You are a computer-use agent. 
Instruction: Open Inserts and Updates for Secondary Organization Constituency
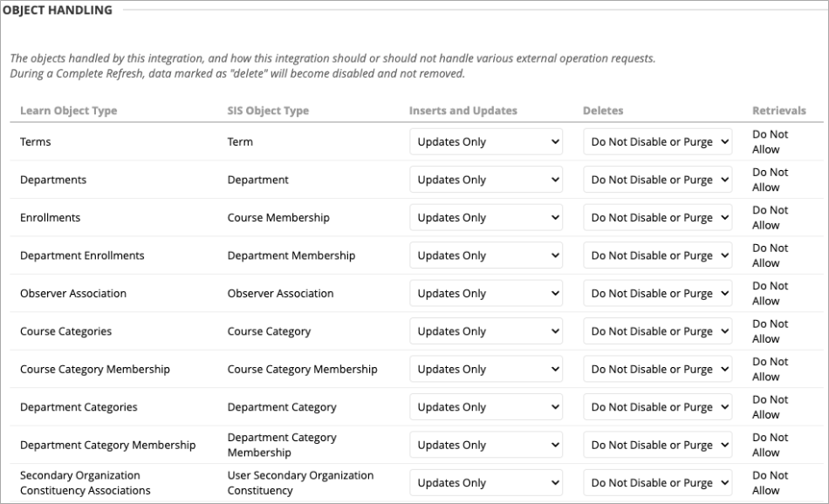point(486,483)
